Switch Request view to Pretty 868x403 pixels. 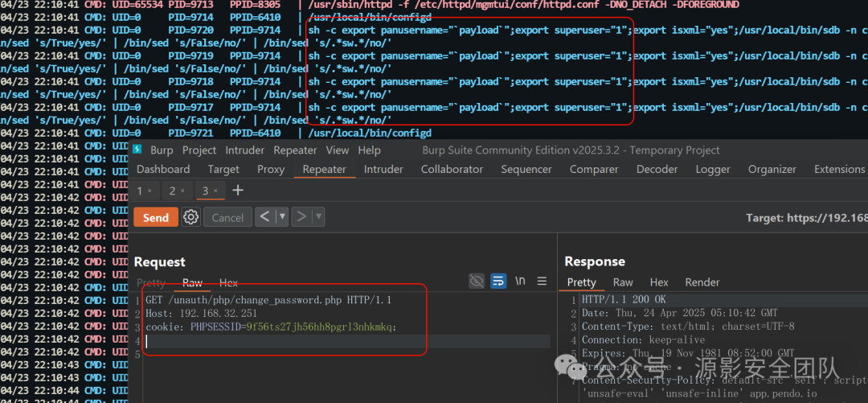pos(151,282)
